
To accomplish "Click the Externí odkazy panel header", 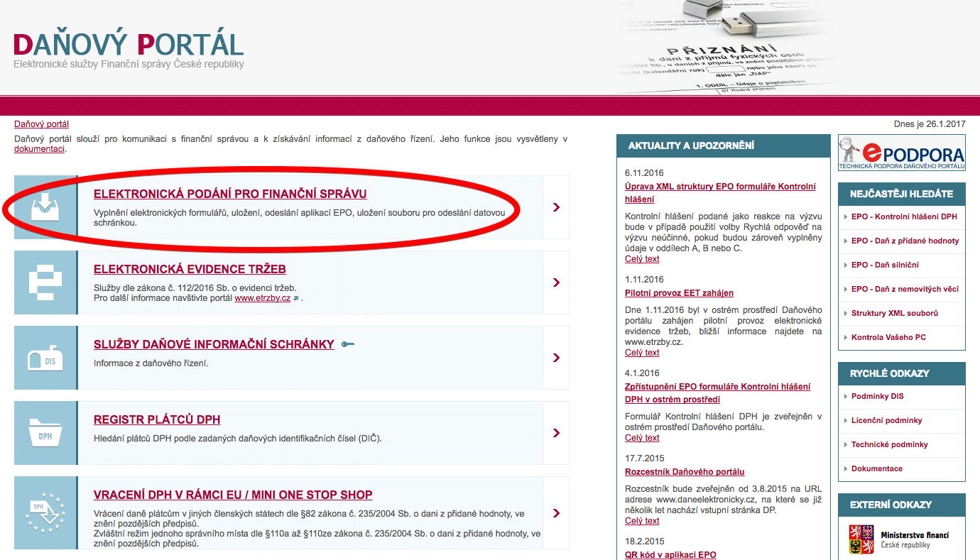I will (902, 505).
